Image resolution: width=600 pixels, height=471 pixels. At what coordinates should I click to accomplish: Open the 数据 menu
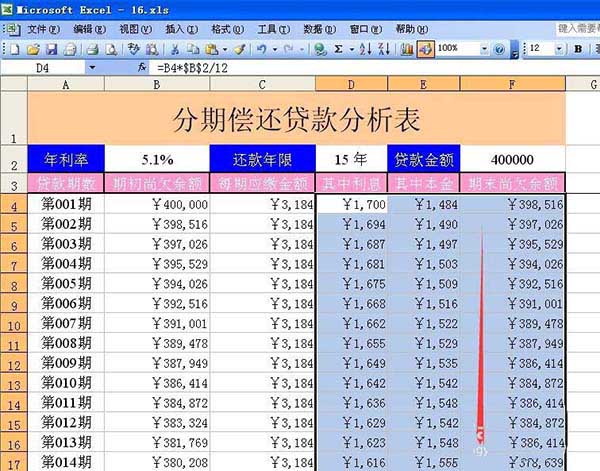coord(320,29)
